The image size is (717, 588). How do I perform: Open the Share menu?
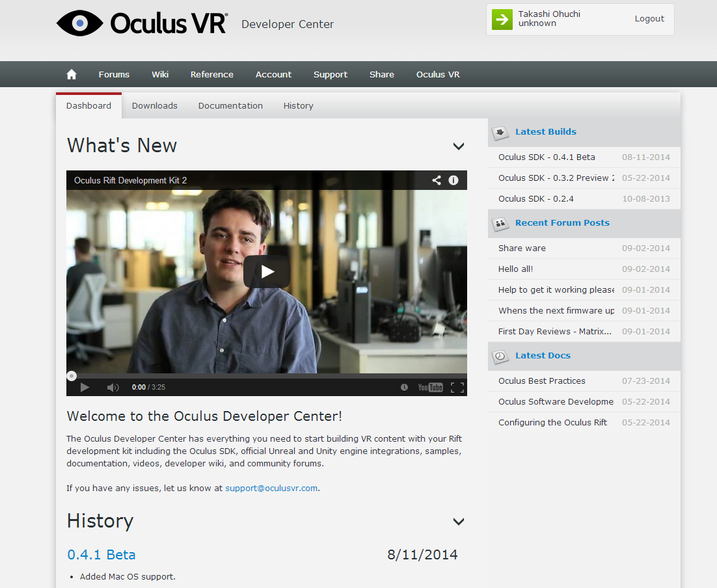click(382, 75)
